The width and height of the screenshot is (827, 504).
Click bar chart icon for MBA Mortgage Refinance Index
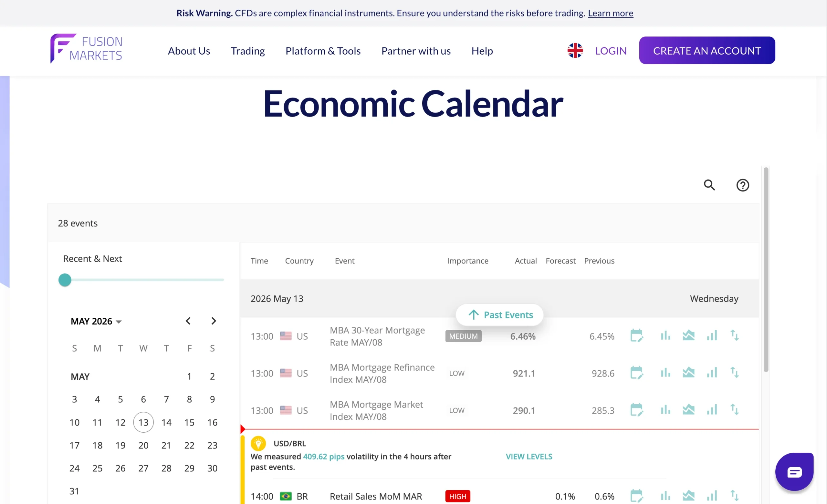[665, 373]
